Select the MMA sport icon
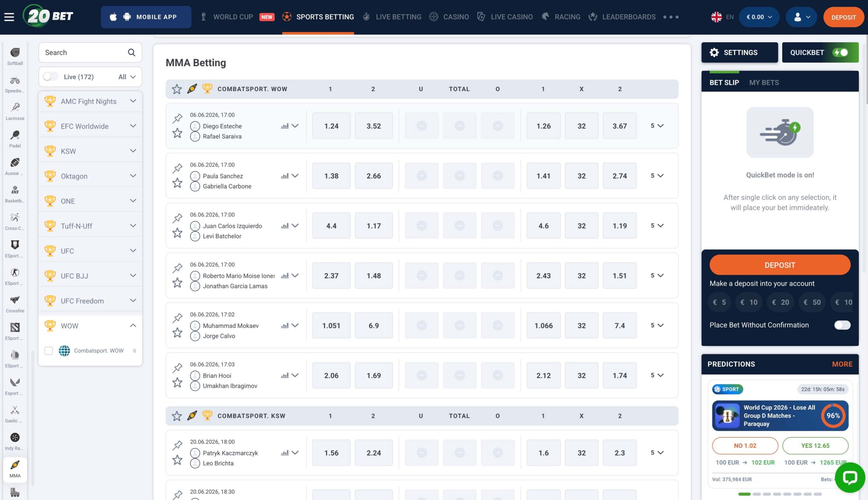Viewport: 868px width, 500px height. click(15, 469)
